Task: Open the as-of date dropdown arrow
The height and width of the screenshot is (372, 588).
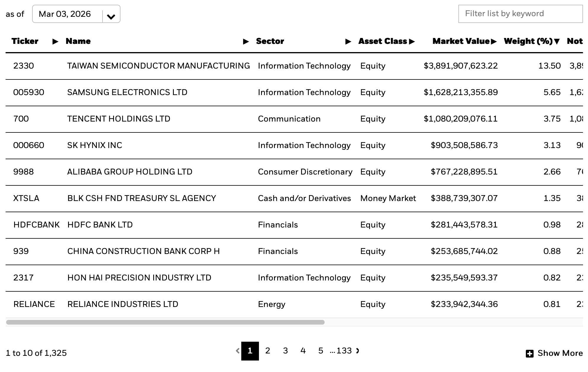Action: [x=111, y=16]
